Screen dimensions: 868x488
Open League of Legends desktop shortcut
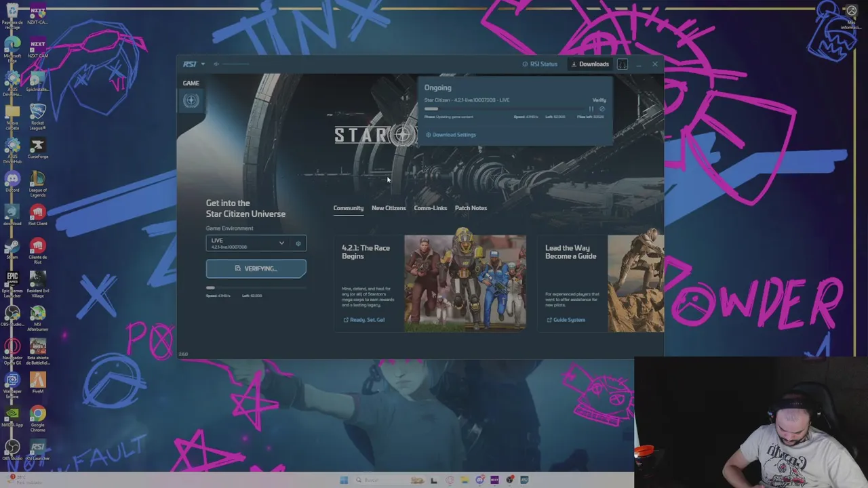click(38, 183)
